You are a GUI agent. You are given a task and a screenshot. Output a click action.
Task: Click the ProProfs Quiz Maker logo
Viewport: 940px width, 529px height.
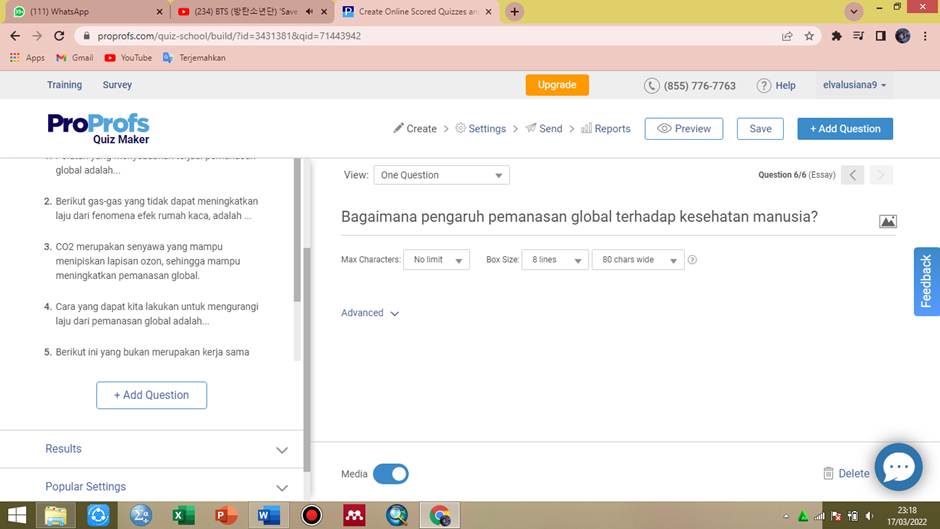[x=98, y=128]
